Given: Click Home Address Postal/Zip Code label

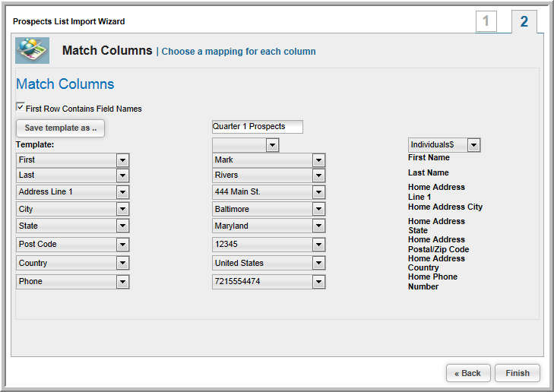Looking at the screenshot, I should pyautogui.click(x=438, y=245).
